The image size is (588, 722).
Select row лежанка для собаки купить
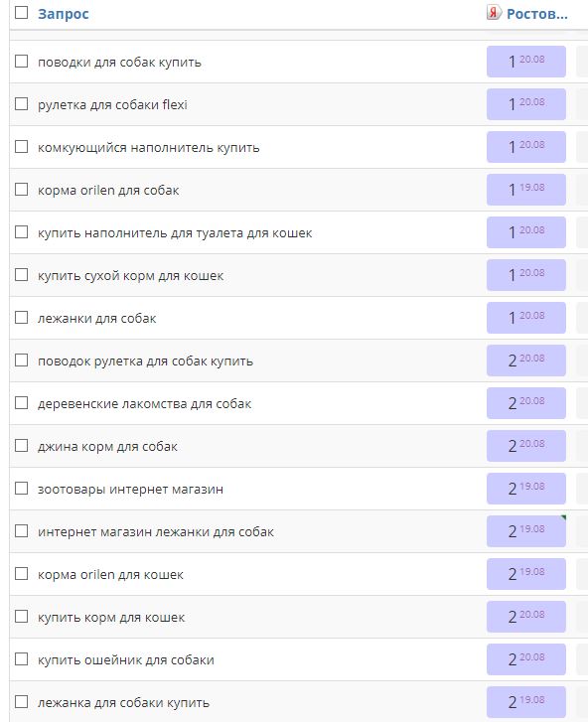[x=298, y=702]
